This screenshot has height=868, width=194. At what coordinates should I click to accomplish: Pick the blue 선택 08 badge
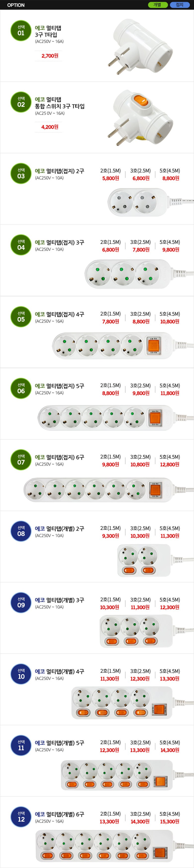click(21, 531)
